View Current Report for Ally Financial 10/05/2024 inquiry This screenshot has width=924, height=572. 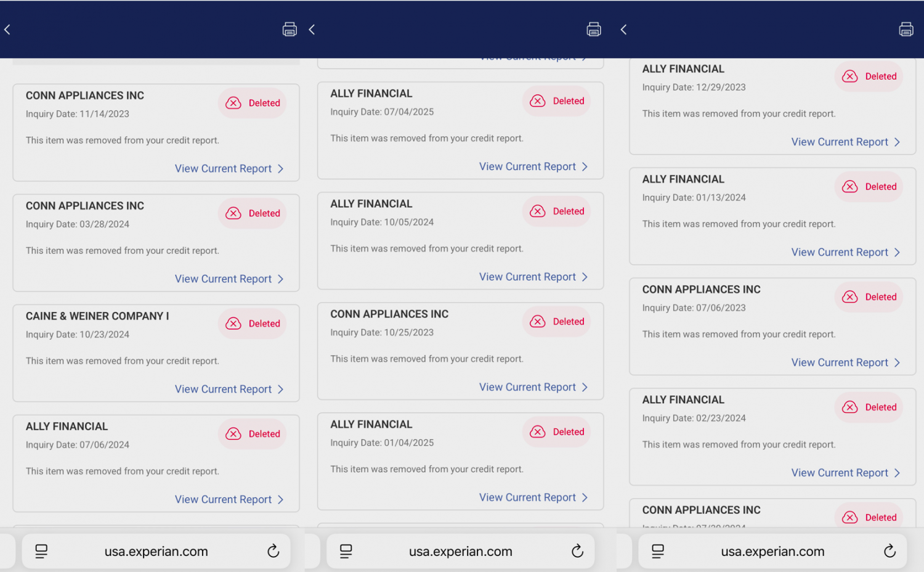pos(527,277)
